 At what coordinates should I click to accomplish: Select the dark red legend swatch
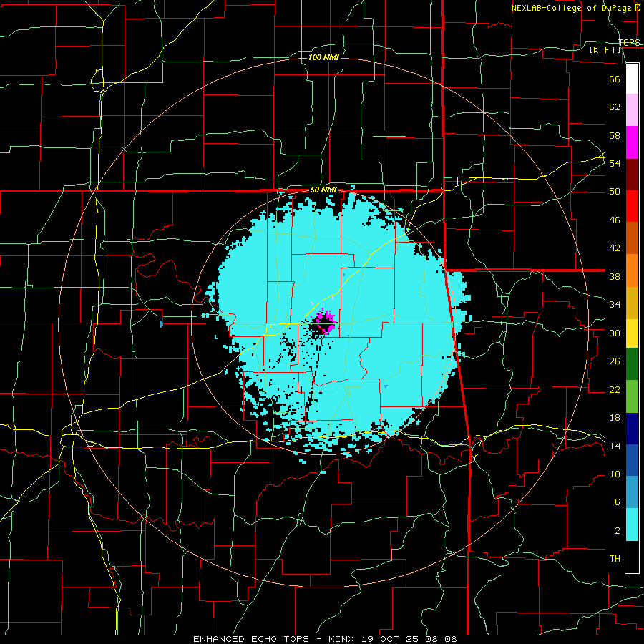click(632, 175)
